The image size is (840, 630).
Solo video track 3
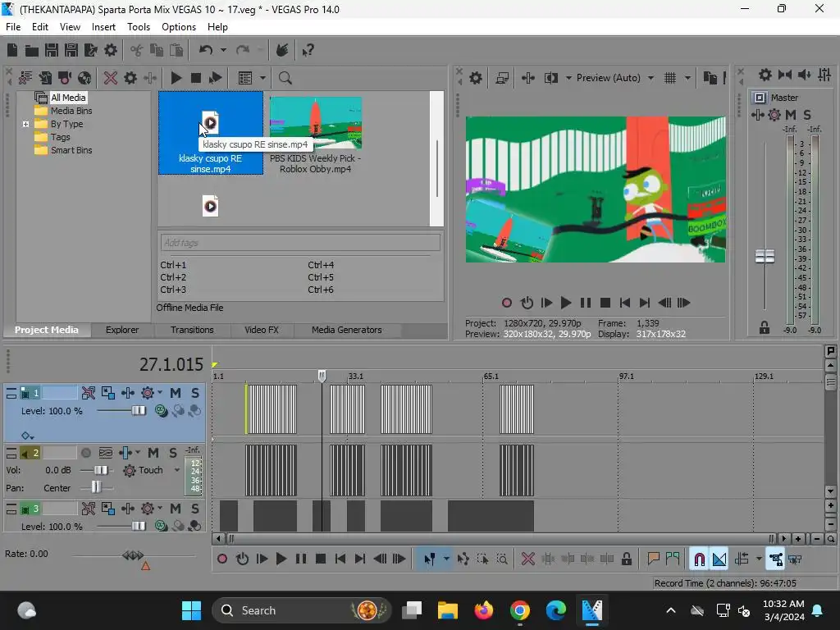coord(195,509)
